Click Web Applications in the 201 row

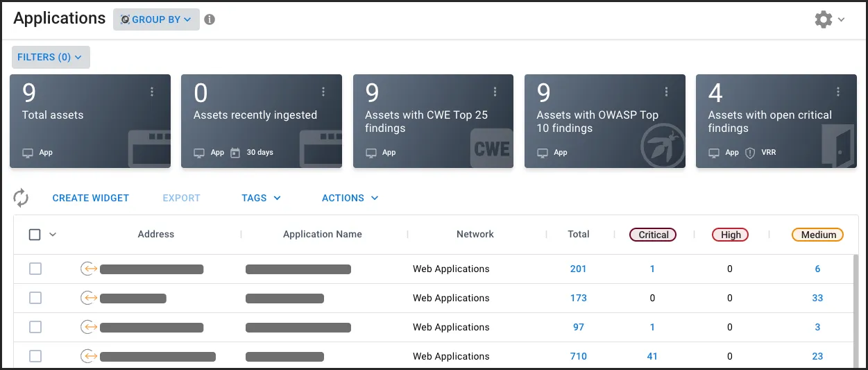(451, 269)
